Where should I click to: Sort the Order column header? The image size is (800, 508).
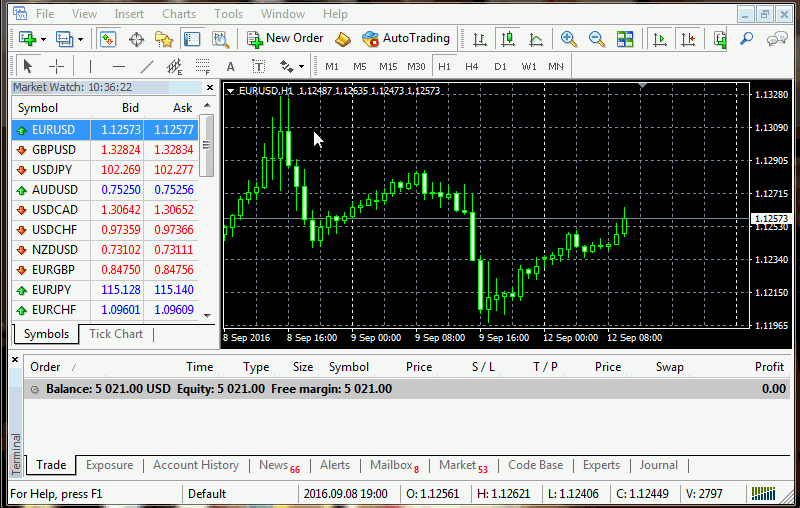pyautogui.click(x=45, y=367)
